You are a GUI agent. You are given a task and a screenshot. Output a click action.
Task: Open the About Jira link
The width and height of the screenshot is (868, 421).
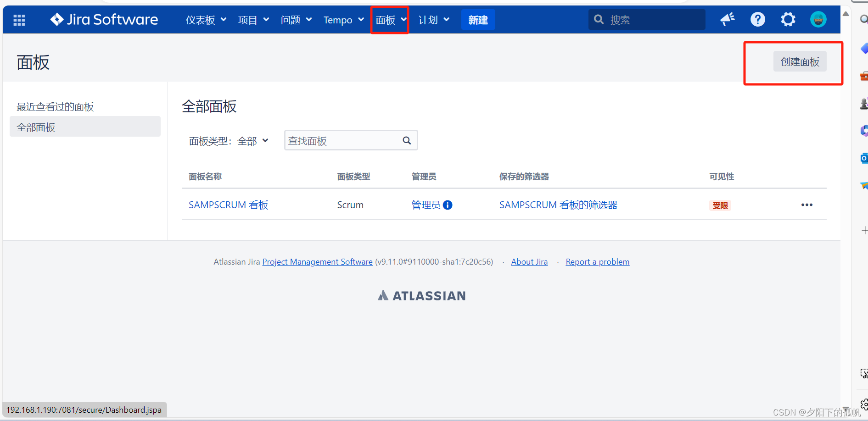(529, 262)
